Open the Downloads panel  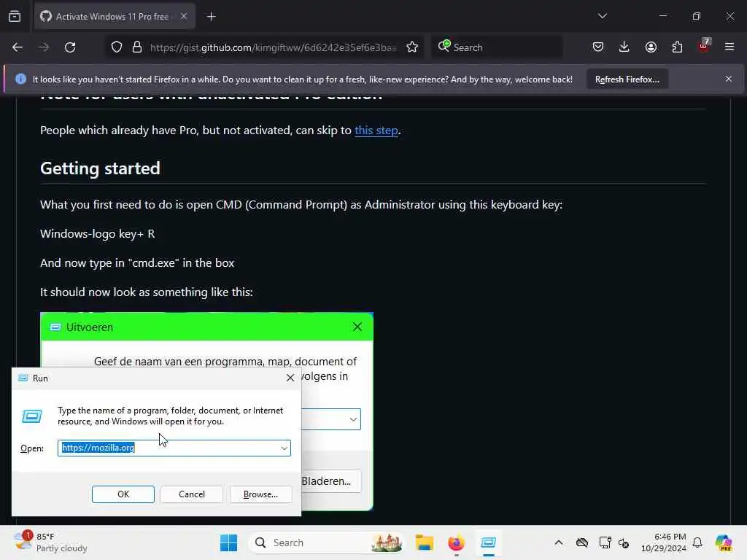(x=624, y=47)
